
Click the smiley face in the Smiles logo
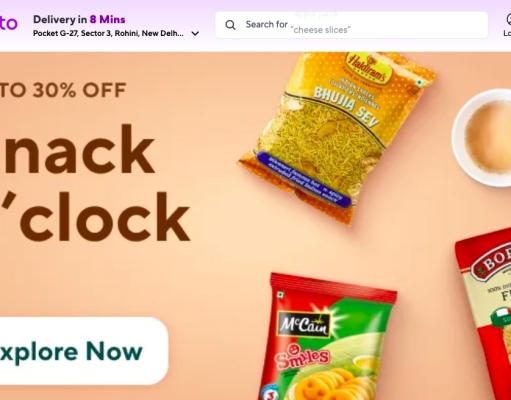click(x=292, y=350)
